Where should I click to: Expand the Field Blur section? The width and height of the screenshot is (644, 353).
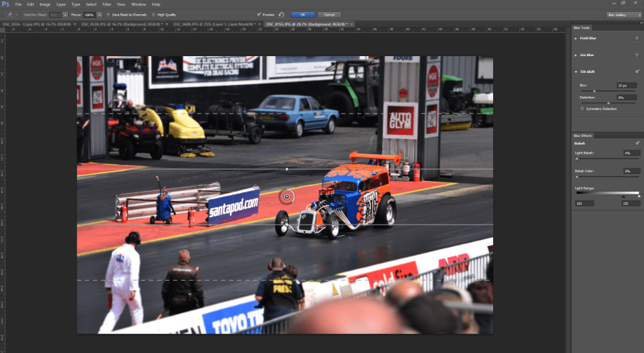pyautogui.click(x=576, y=38)
